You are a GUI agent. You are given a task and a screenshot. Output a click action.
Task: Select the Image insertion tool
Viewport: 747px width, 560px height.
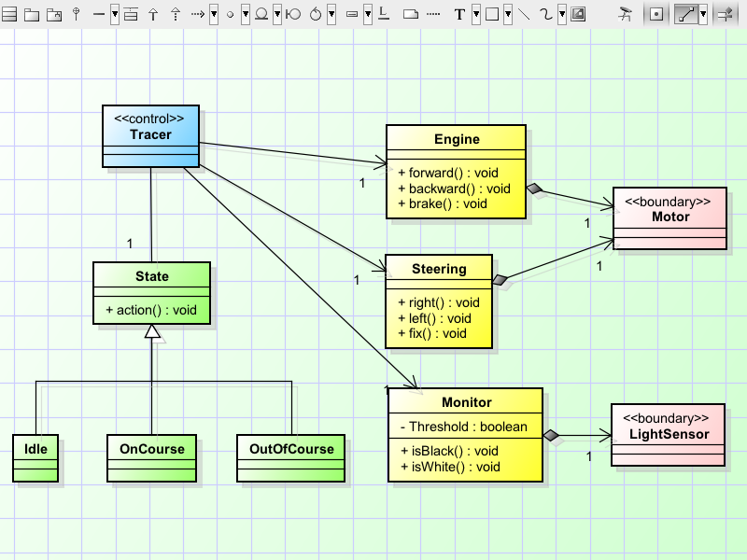click(576, 14)
